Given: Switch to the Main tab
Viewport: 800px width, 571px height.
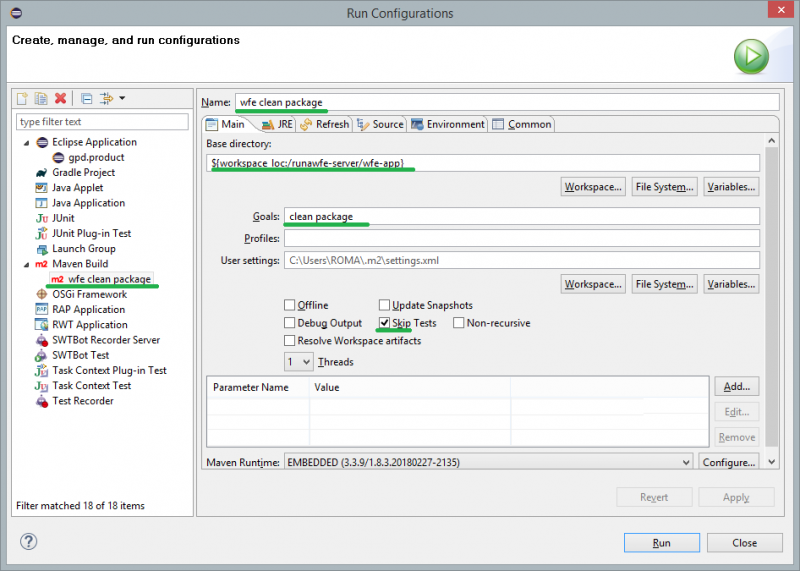Looking at the screenshot, I should 226,124.
